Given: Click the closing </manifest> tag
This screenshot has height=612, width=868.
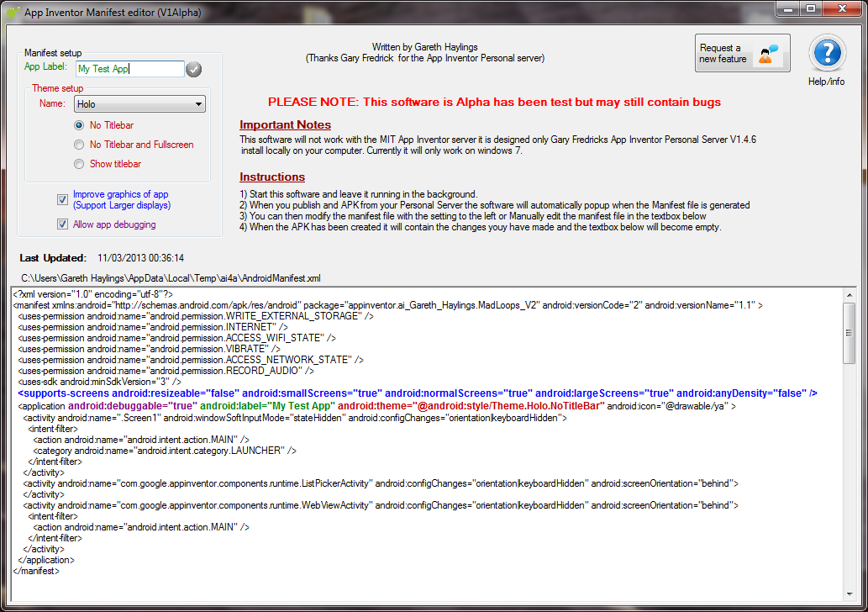Looking at the screenshot, I should 36,571.
